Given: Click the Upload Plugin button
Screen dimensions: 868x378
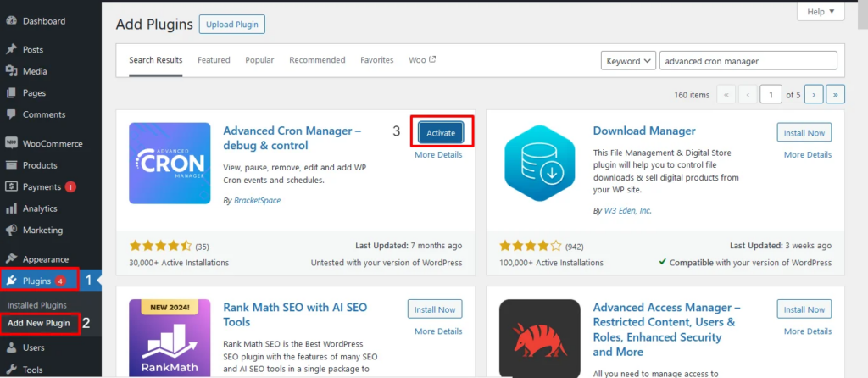Looking at the screenshot, I should pyautogui.click(x=232, y=25).
